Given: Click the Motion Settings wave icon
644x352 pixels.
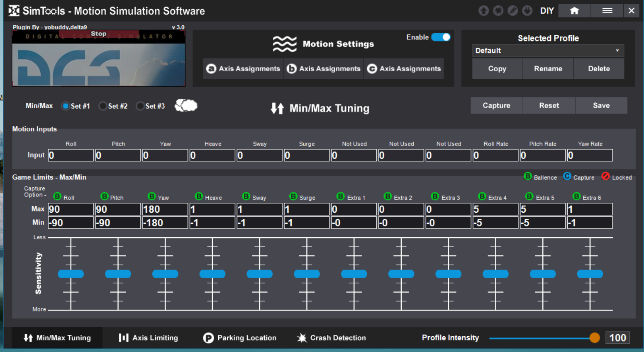Looking at the screenshot, I should 285,44.
